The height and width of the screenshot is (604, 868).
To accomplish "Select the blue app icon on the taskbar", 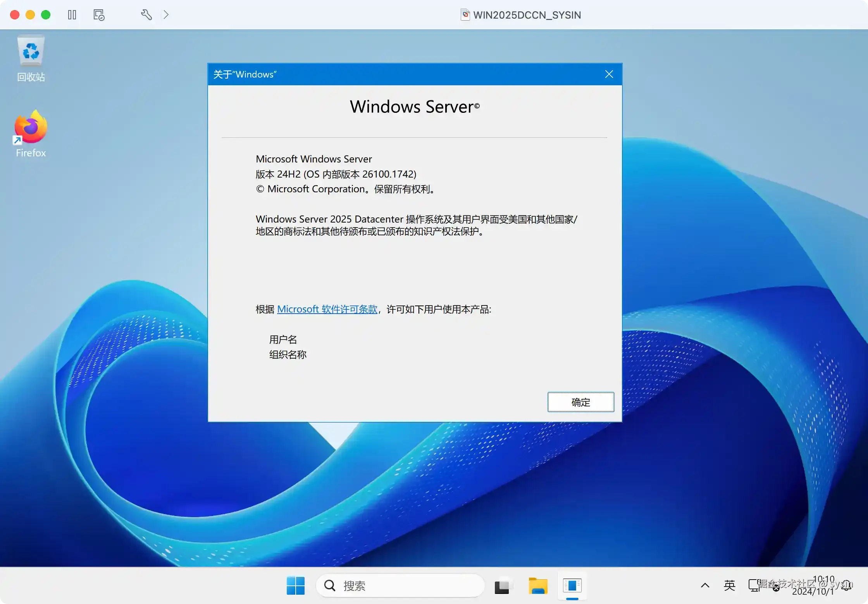I will pos(572,586).
